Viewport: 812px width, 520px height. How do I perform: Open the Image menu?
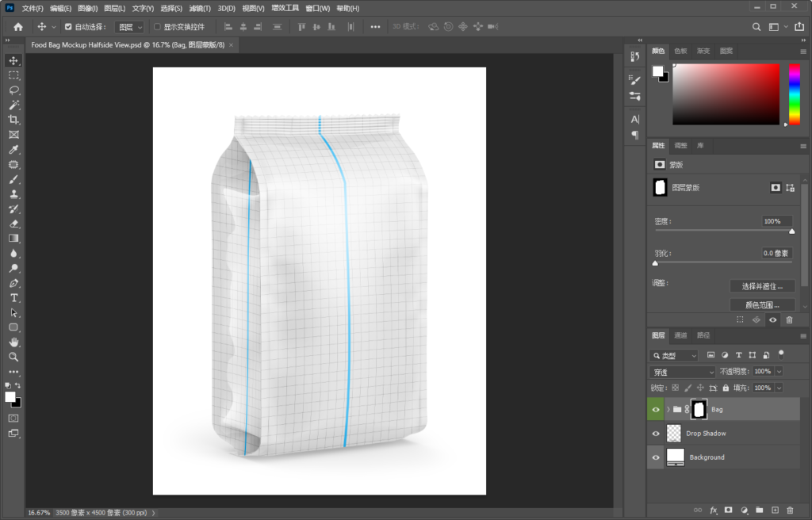point(87,8)
